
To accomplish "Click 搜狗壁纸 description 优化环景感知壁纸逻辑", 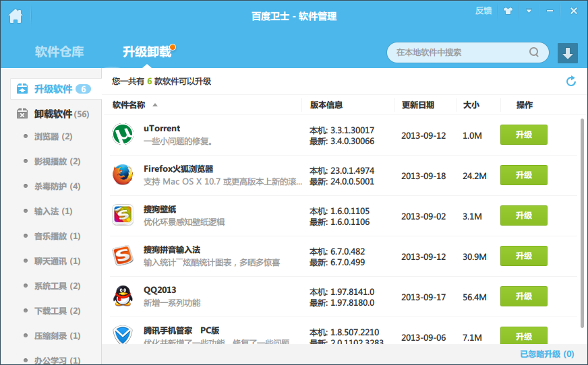I will pyautogui.click(x=184, y=222).
